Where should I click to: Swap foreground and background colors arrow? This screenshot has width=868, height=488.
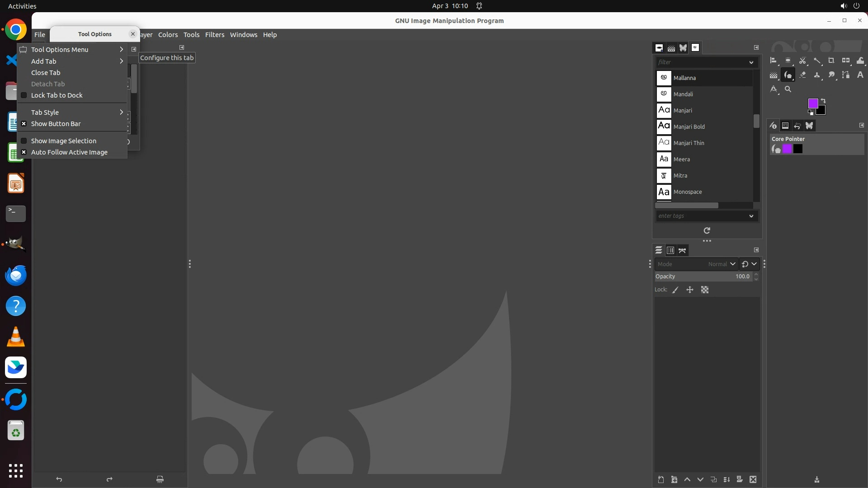coord(823,101)
